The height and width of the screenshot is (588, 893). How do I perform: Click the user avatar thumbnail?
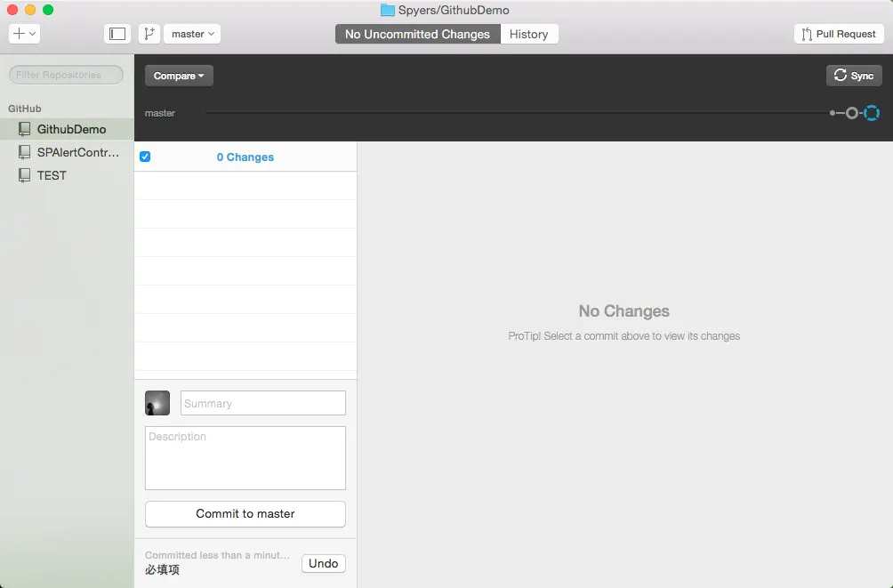point(157,403)
